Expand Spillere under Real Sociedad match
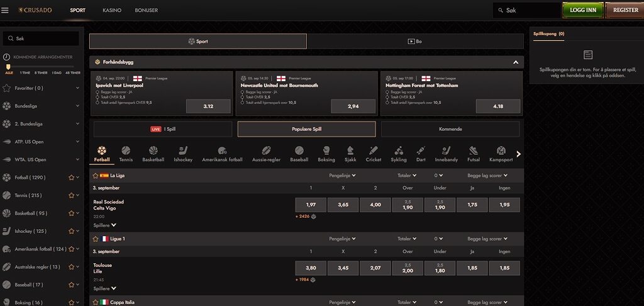This screenshot has height=306, width=644. (105, 225)
